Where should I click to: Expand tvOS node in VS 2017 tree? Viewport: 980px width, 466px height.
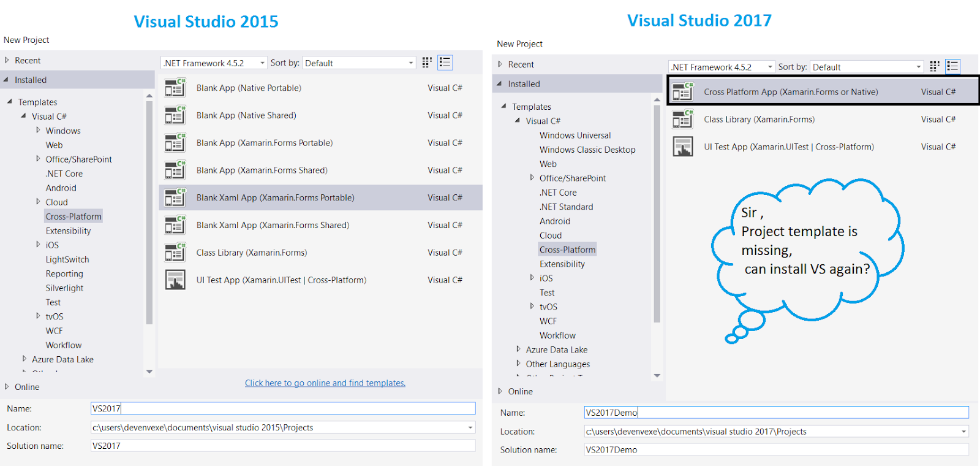tap(532, 306)
